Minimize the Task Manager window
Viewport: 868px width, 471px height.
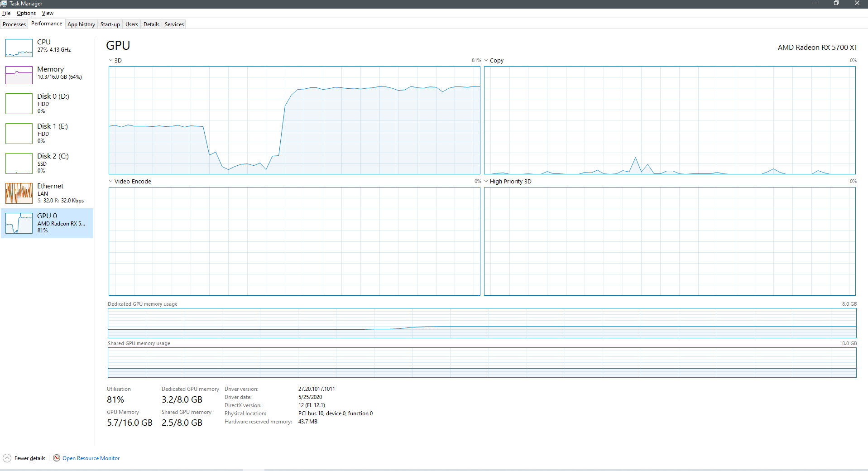point(816,3)
